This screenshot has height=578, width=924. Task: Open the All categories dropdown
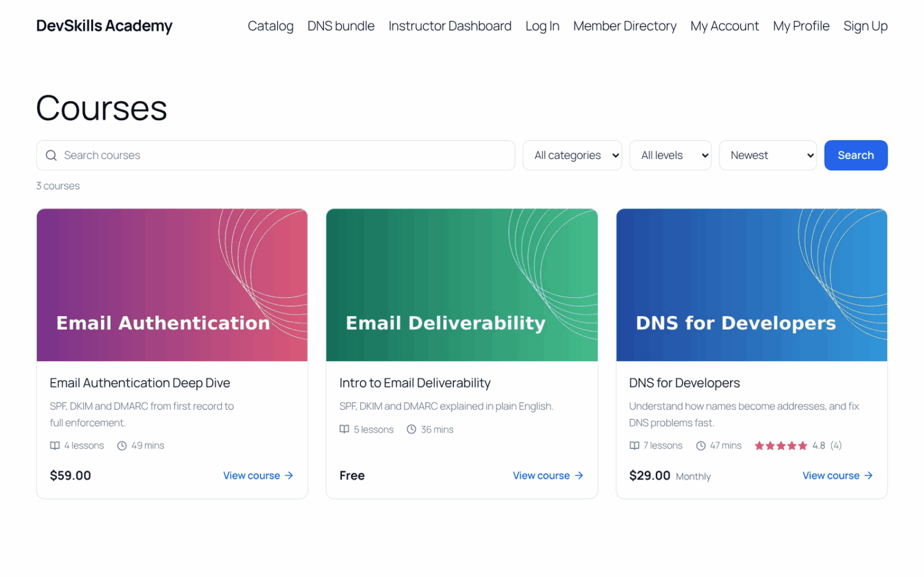pos(572,155)
